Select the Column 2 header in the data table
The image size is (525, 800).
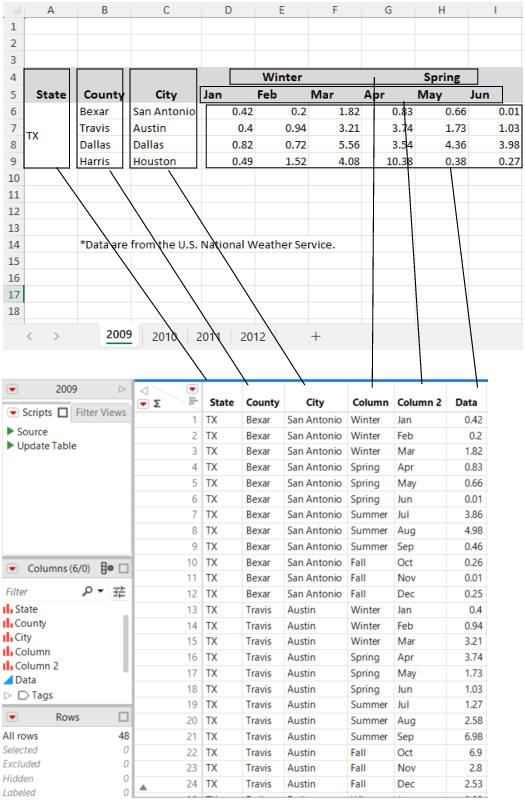click(x=419, y=403)
